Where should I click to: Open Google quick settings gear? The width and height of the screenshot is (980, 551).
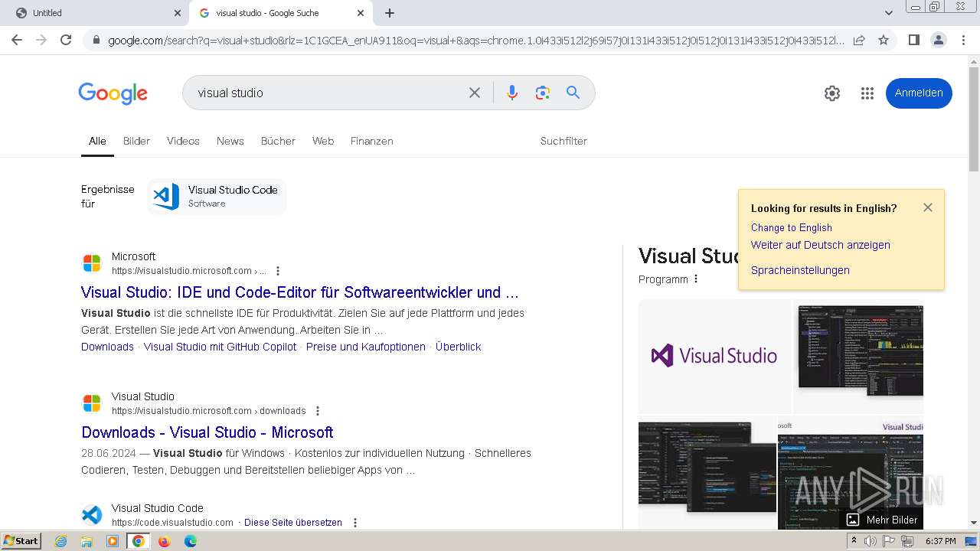coord(832,93)
